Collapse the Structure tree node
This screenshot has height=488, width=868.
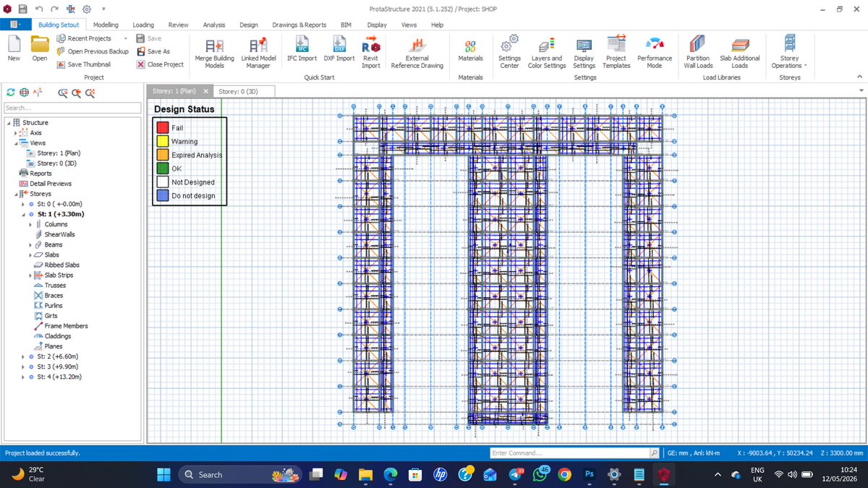pyautogui.click(x=8, y=123)
